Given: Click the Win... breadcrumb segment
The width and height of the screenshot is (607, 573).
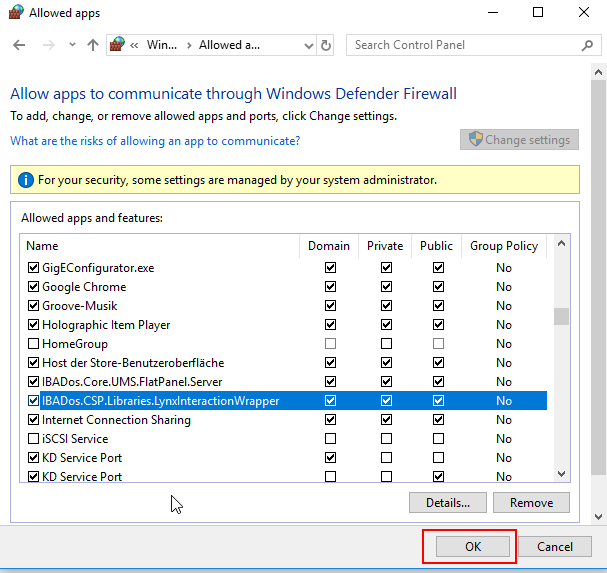Looking at the screenshot, I should click(x=161, y=45).
